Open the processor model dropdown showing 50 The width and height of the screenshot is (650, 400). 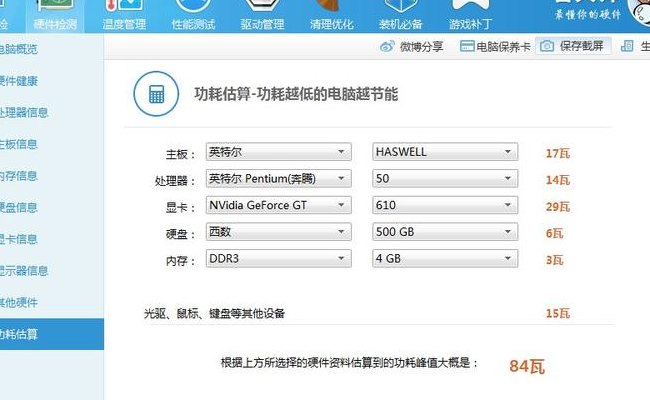coord(445,178)
